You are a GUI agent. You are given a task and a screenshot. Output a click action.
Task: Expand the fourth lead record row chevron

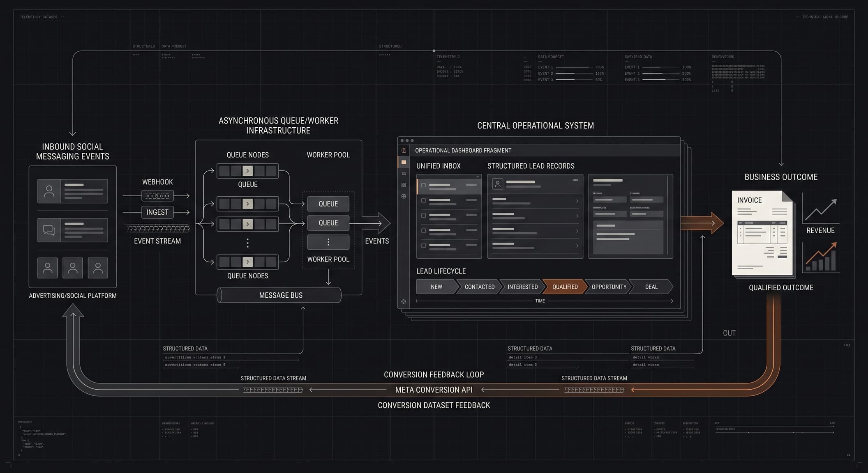[577, 246]
